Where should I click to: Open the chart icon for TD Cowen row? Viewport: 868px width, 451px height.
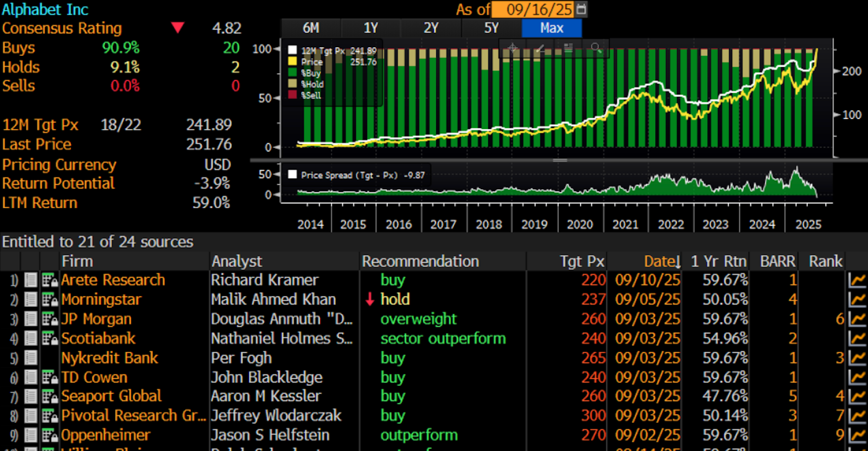857,377
